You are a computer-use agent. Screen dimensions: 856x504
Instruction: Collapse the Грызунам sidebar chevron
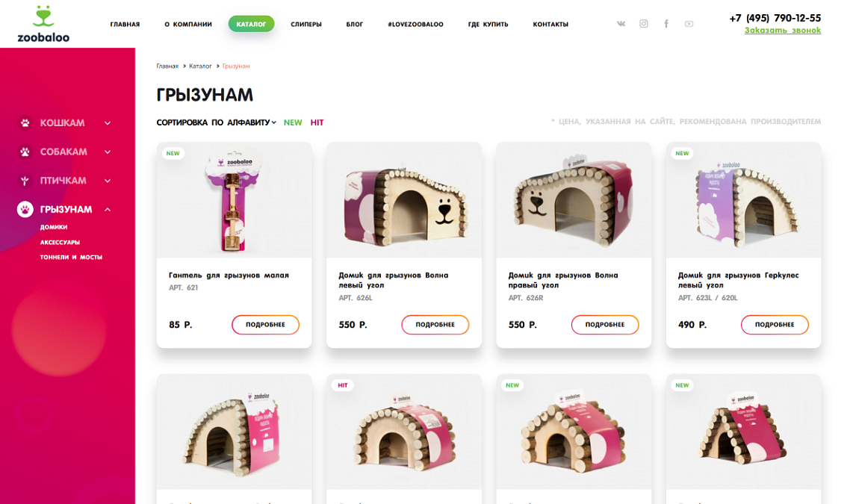pyautogui.click(x=108, y=210)
